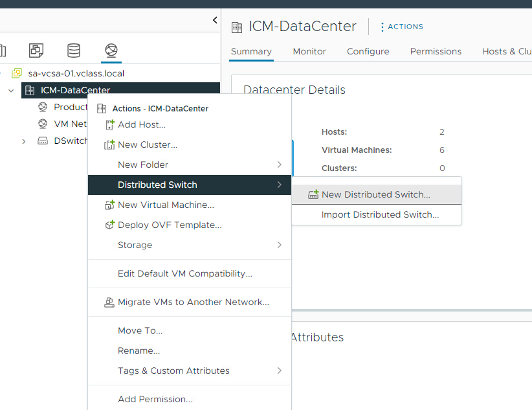Click the DSwitch distributed switch icon
The height and width of the screenshot is (410, 532).
tap(43, 141)
